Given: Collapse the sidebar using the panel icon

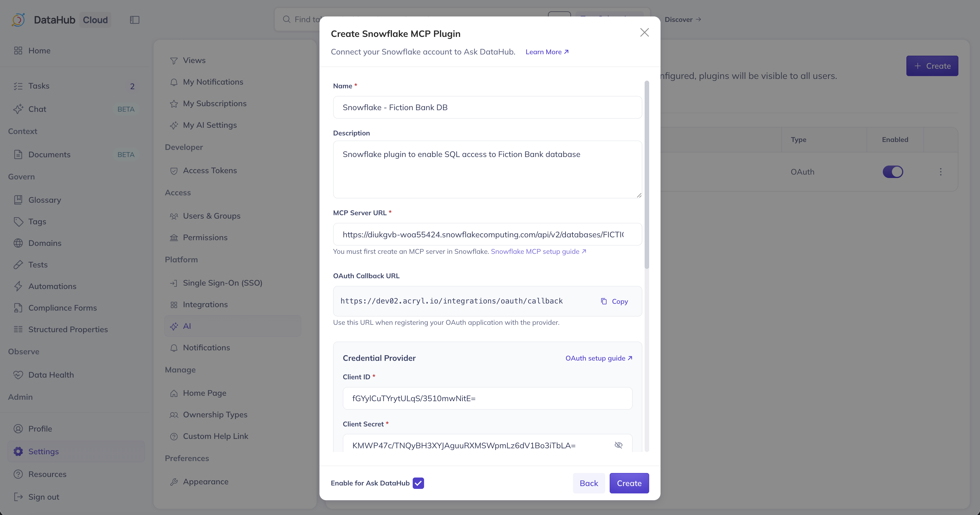Looking at the screenshot, I should coord(135,20).
